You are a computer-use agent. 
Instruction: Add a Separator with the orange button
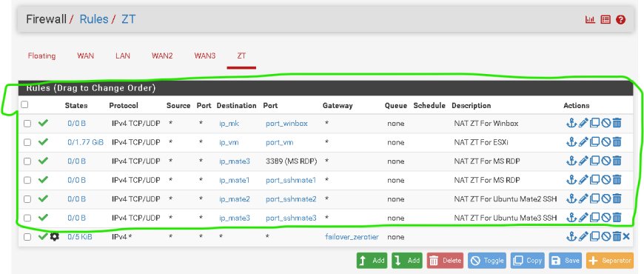609,261
